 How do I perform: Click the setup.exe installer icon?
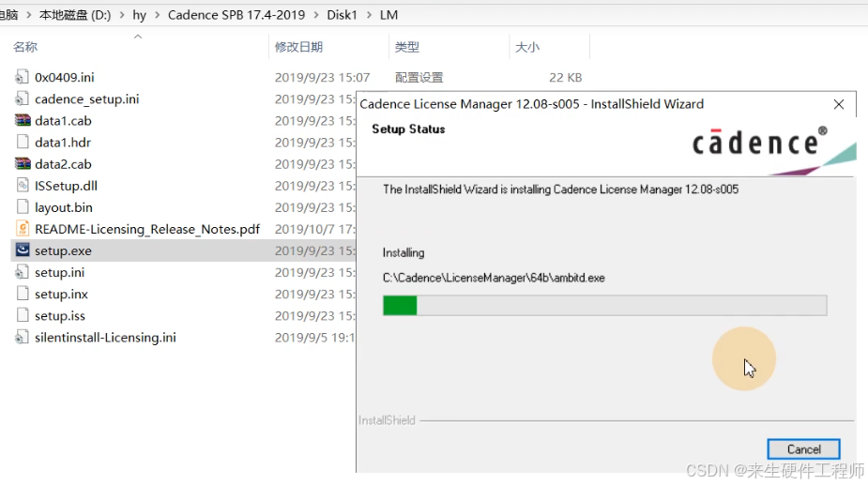[x=23, y=250]
